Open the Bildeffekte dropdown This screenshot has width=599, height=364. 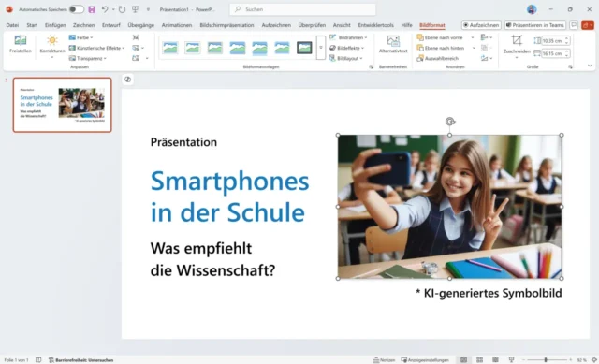point(346,48)
